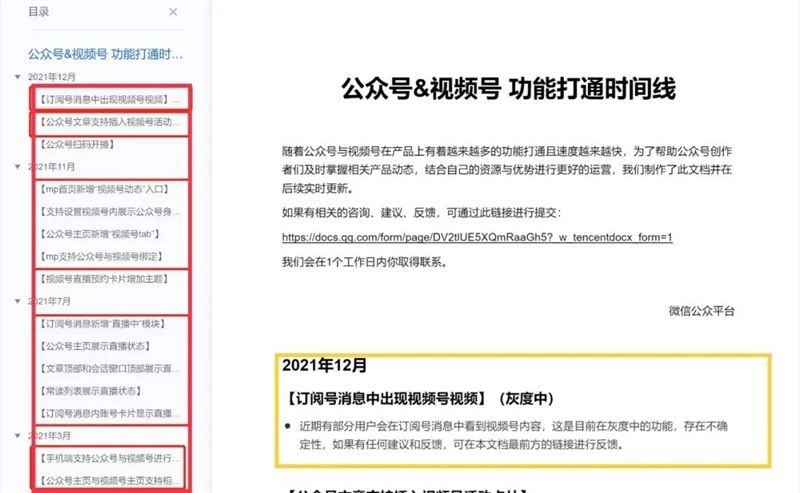
Task: Click the document title 公众号&视频号 功能打通时间线
Action: [x=508, y=88]
